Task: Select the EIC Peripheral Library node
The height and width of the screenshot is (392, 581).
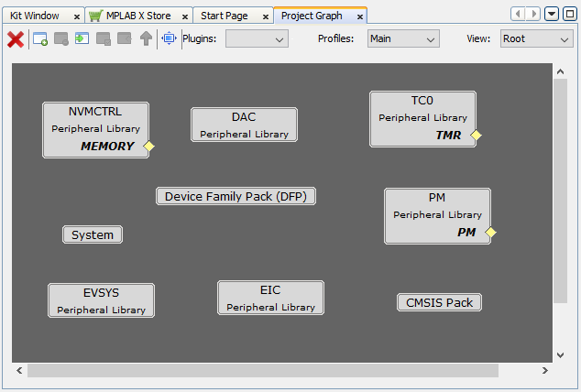Action: [x=270, y=298]
